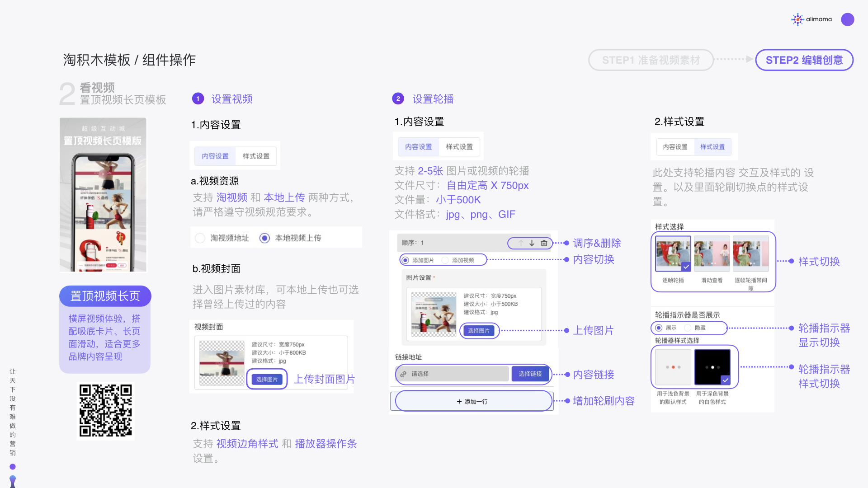
Task: Click the 选择链接 button
Action: [x=530, y=374]
